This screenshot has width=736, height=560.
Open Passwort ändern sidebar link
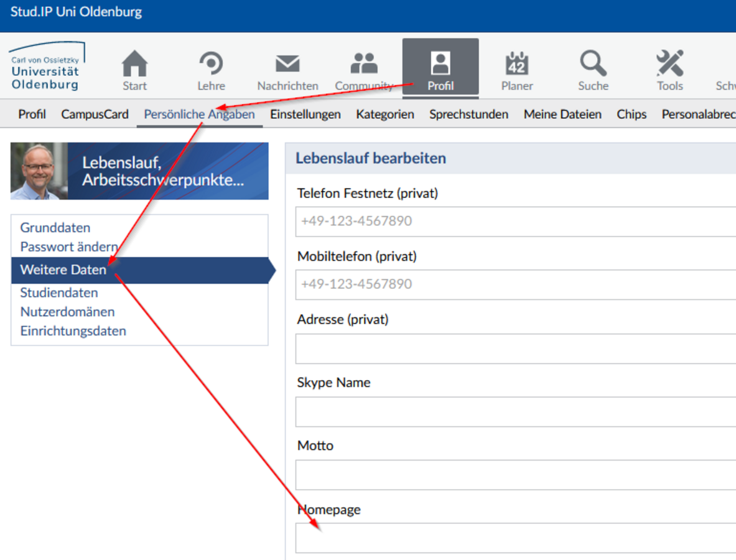click(x=69, y=247)
